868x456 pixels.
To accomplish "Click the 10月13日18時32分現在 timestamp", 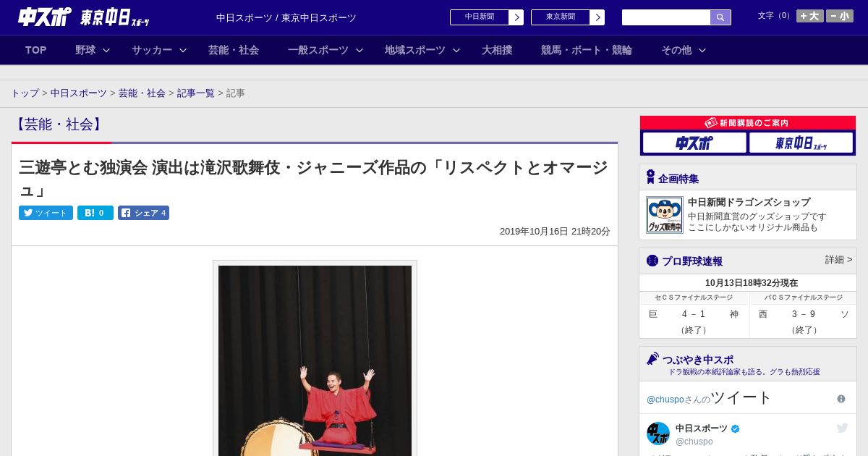I will 752,283.
